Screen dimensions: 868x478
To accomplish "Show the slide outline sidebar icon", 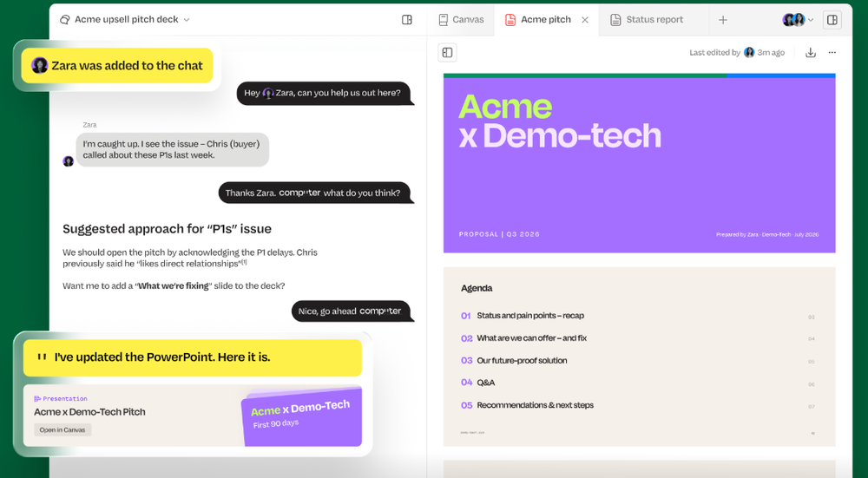I will (447, 53).
